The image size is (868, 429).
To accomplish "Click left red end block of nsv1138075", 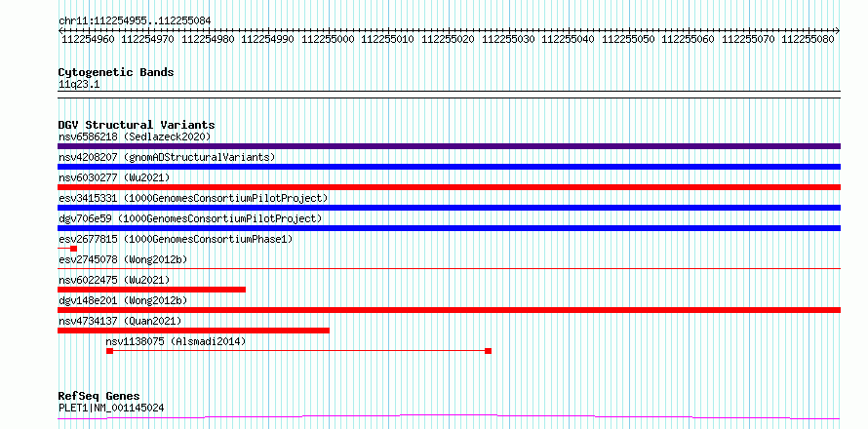I will (109, 351).
